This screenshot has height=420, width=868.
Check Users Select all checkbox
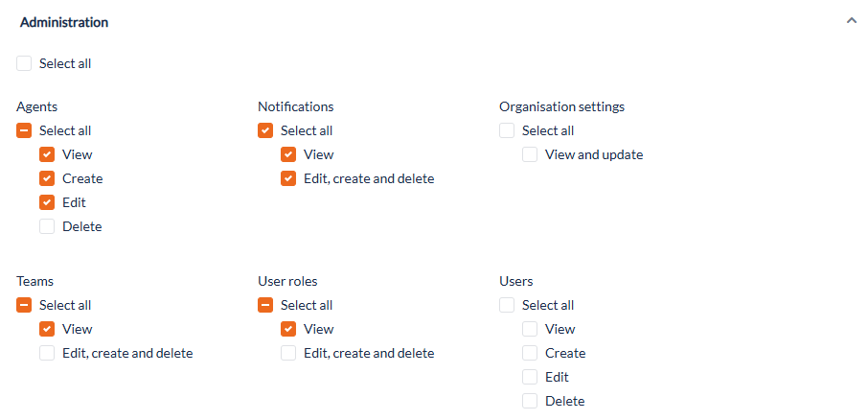pos(508,305)
